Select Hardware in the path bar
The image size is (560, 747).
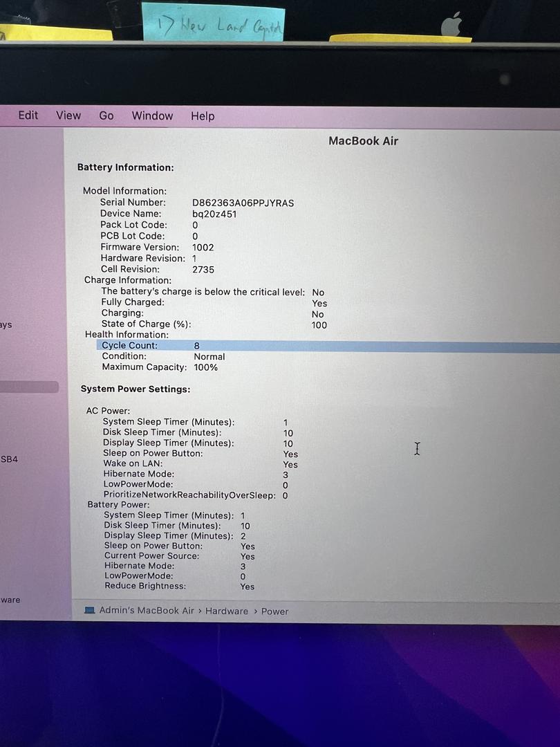point(227,611)
